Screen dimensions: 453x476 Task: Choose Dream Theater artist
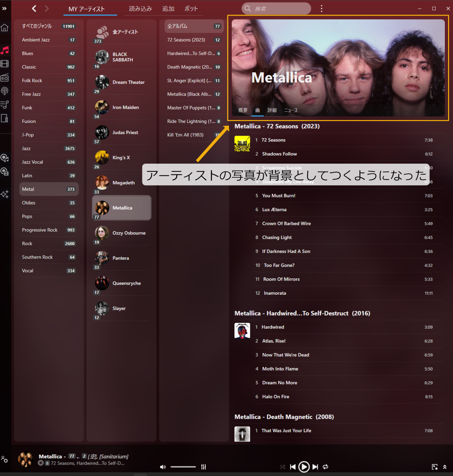click(122, 83)
